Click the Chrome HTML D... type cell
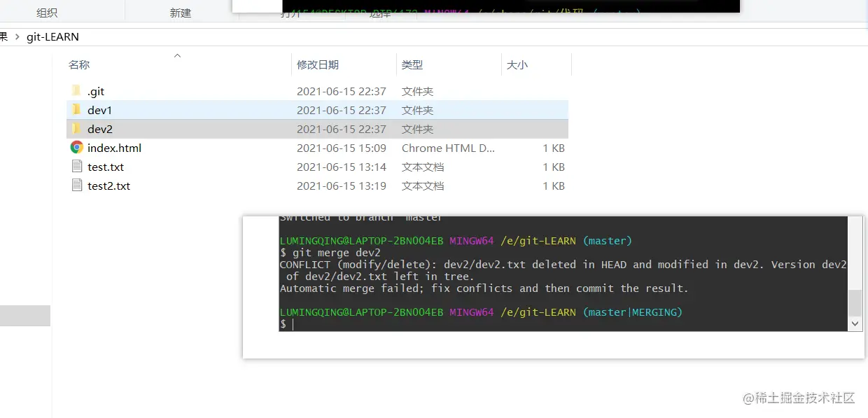The height and width of the screenshot is (418, 868). (x=448, y=148)
